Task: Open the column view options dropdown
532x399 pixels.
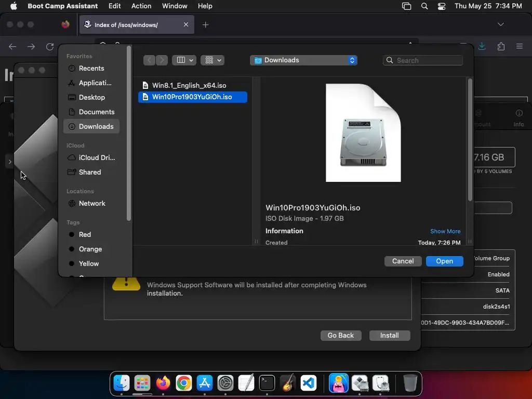Action: pyautogui.click(x=184, y=60)
